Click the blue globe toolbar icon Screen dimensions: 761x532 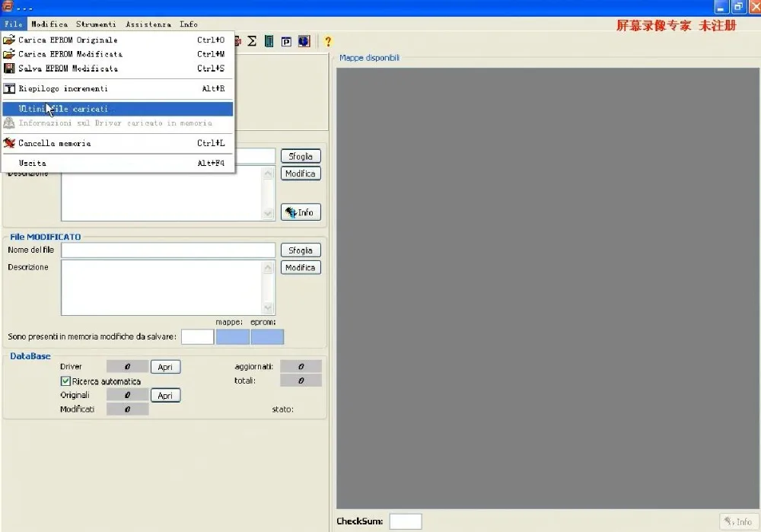coord(304,41)
